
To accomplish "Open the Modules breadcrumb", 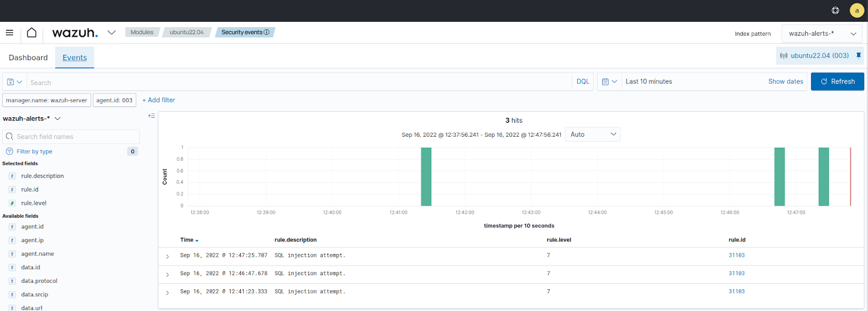I will pyautogui.click(x=142, y=33).
